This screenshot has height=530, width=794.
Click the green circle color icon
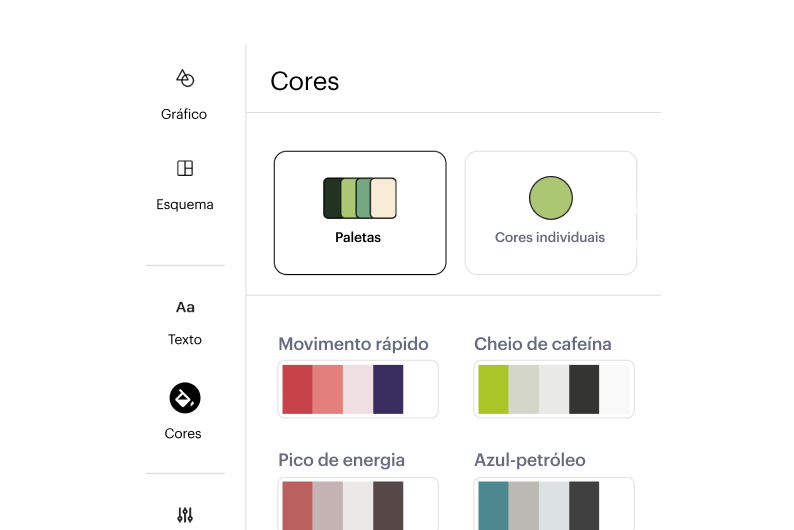click(550, 198)
